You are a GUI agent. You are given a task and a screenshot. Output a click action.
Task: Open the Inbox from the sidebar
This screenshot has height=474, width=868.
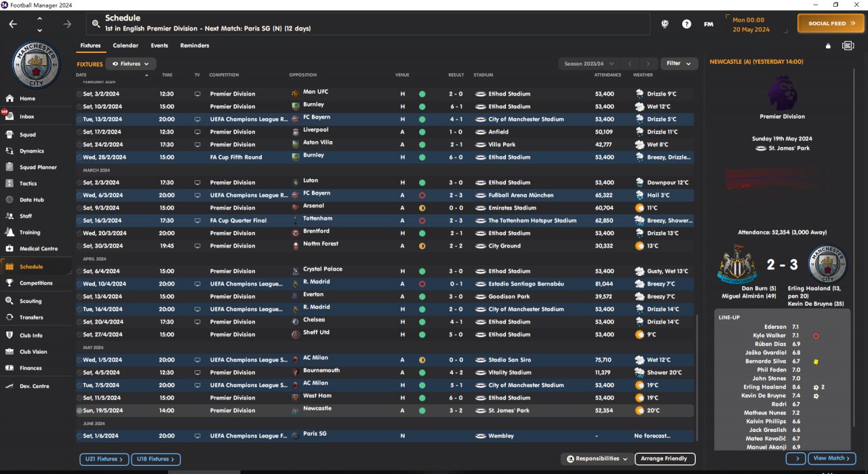26,117
